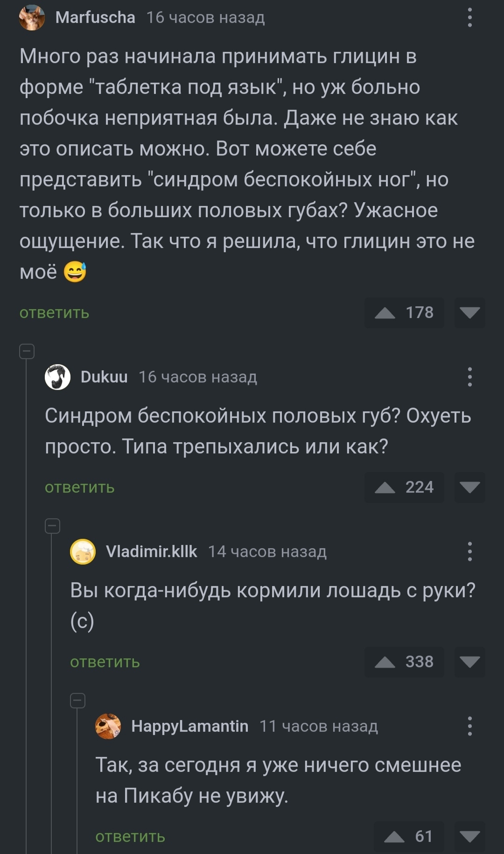Downvote Vladimir.kllk's comment

point(469,662)
